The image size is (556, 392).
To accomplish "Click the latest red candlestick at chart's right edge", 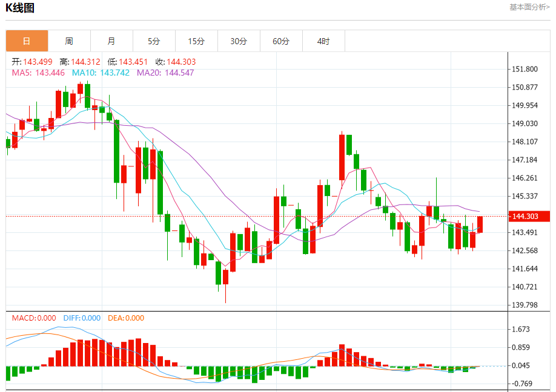I will tap(480, 224).
